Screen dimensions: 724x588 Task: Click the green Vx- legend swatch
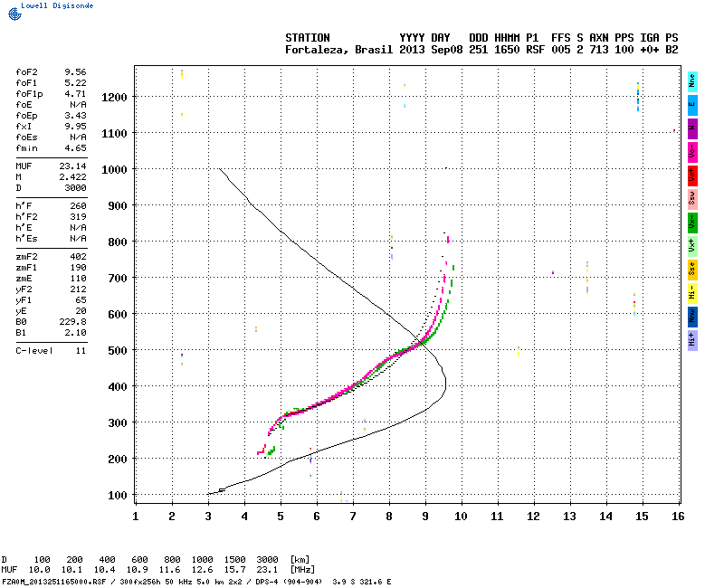click(x=692, y=222)
